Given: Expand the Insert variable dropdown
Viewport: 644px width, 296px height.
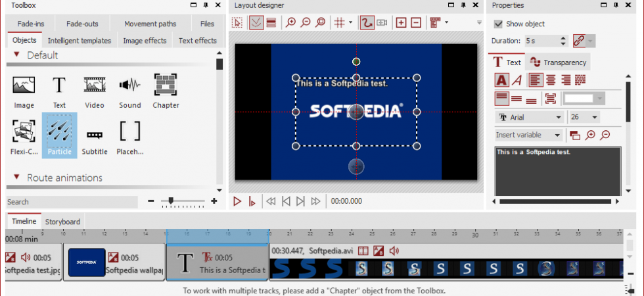Looking at the screenshot, I should (528, 135).
